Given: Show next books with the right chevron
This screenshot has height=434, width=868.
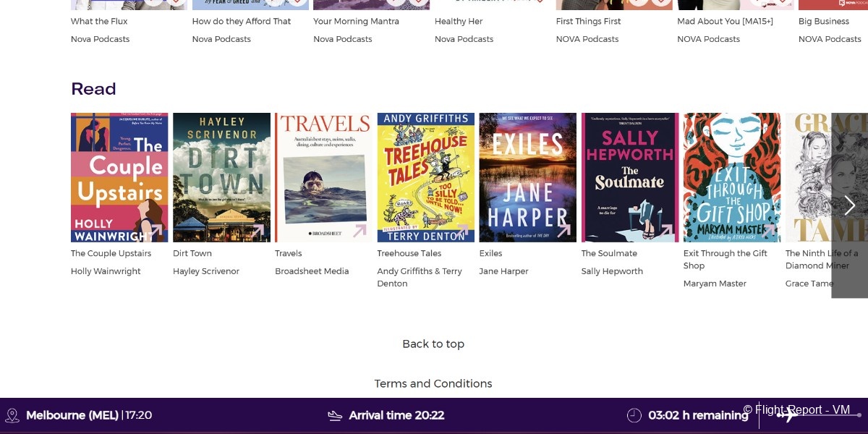Looking at the screenshot, I should [x=850, y=205].
